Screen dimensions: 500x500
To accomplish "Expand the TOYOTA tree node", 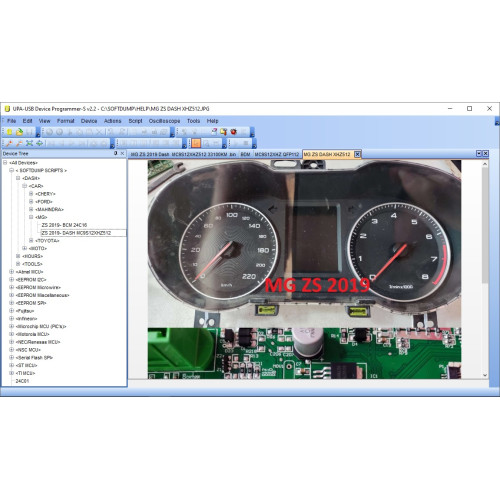I will coord(31,240).
